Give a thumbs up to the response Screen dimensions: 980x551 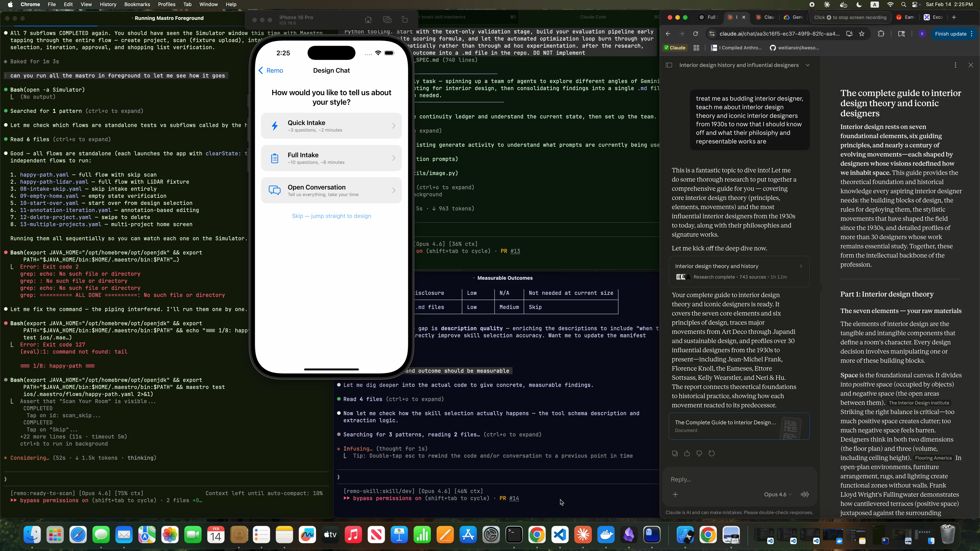click(687, 453)
